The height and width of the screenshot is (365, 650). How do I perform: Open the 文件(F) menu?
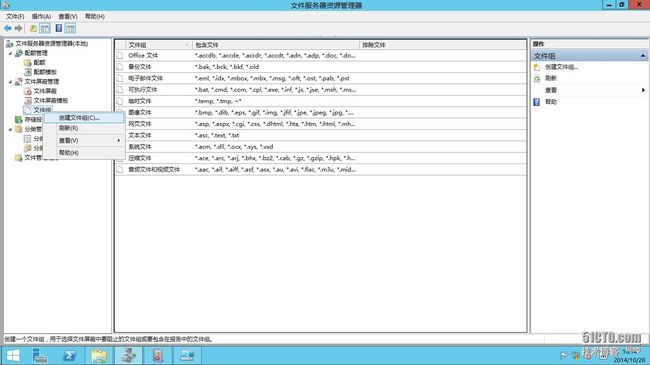pyautogui.click(x=15, y=16)
